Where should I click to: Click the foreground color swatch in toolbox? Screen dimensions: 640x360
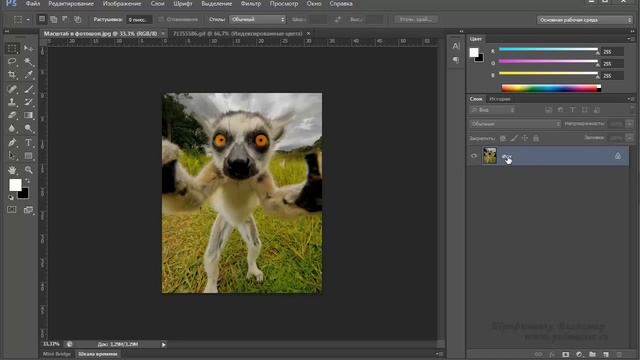[x=16, y=185]
